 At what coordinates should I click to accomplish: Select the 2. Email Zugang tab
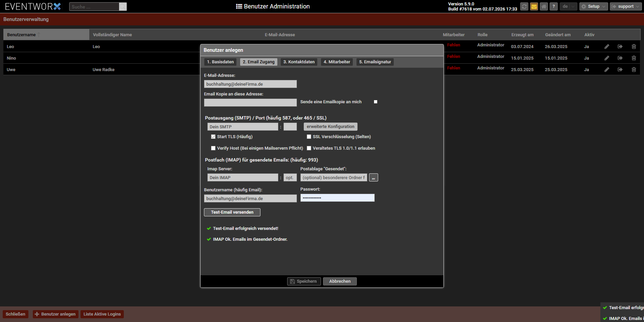259,62
